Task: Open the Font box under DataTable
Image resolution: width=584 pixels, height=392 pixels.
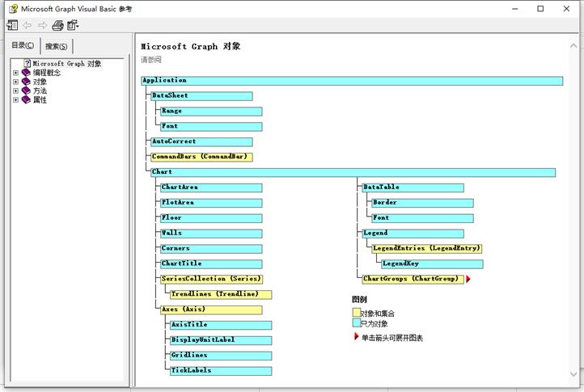Action: 423,218
